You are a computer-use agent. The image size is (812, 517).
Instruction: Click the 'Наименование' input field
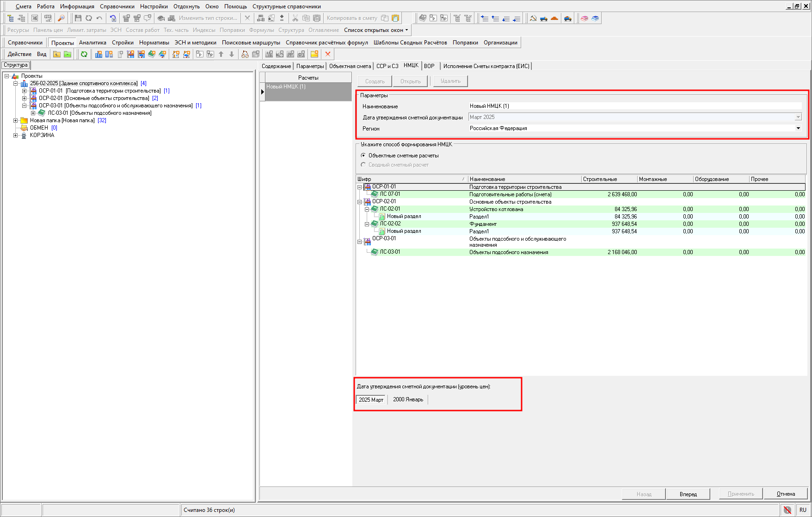click(x=634, y=106)
